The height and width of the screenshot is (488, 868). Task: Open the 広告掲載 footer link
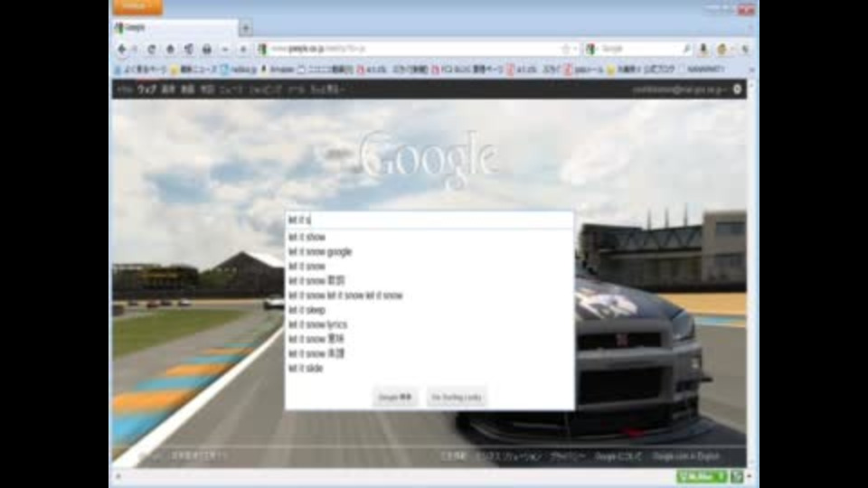pyautogui.click(x=453, y=456)
